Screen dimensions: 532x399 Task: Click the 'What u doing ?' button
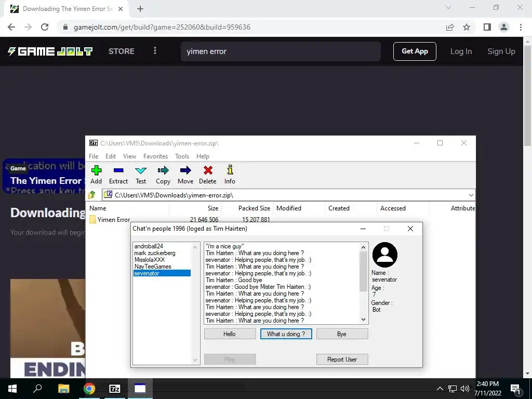286,334
